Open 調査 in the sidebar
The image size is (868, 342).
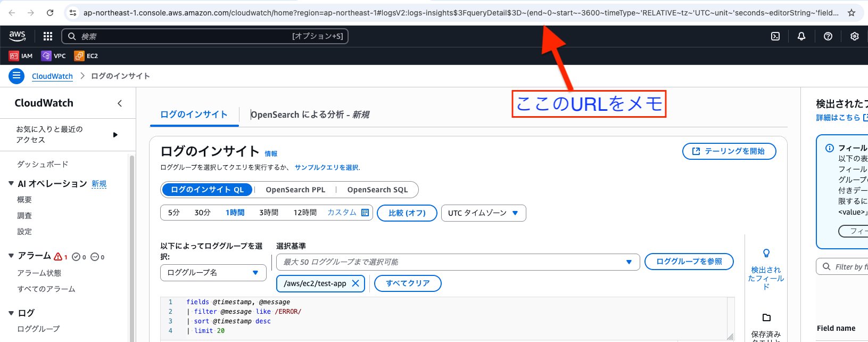pos(24,216)
